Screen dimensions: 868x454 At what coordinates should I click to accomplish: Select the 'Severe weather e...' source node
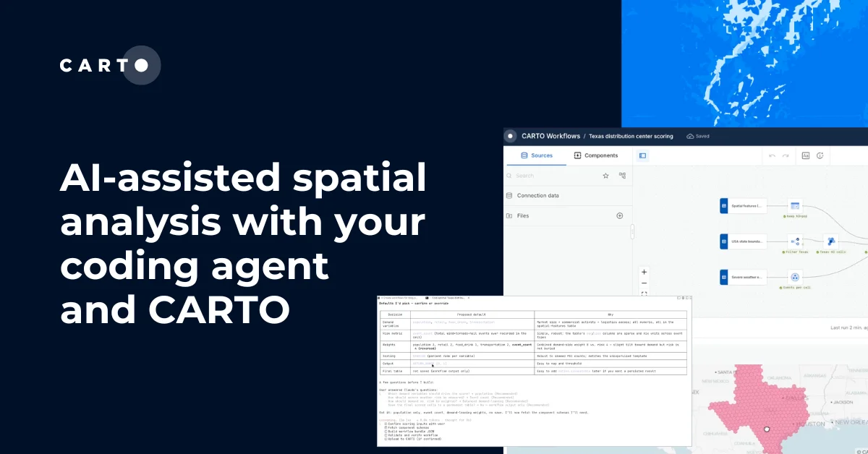[x=743, y=278]
